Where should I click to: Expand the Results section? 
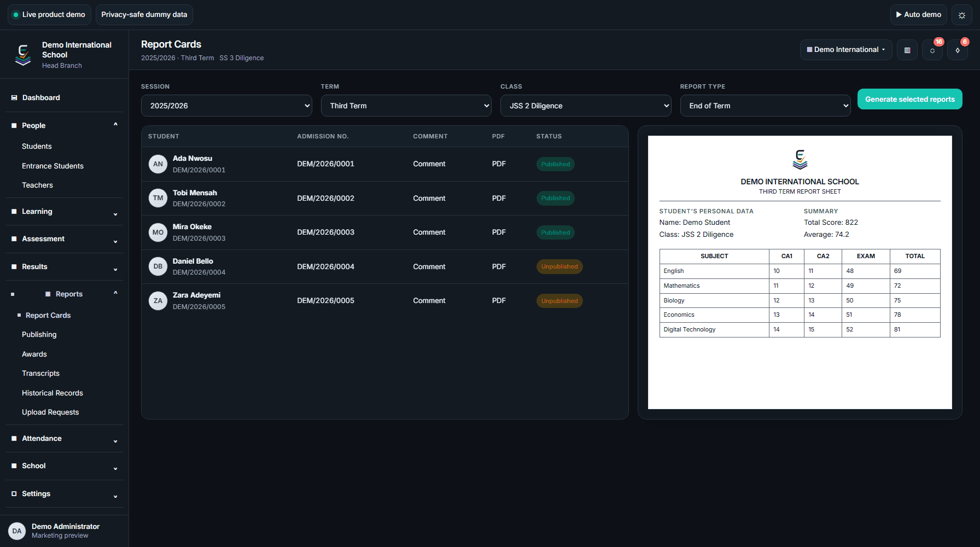pyautogui.click(x=65, y=267)
